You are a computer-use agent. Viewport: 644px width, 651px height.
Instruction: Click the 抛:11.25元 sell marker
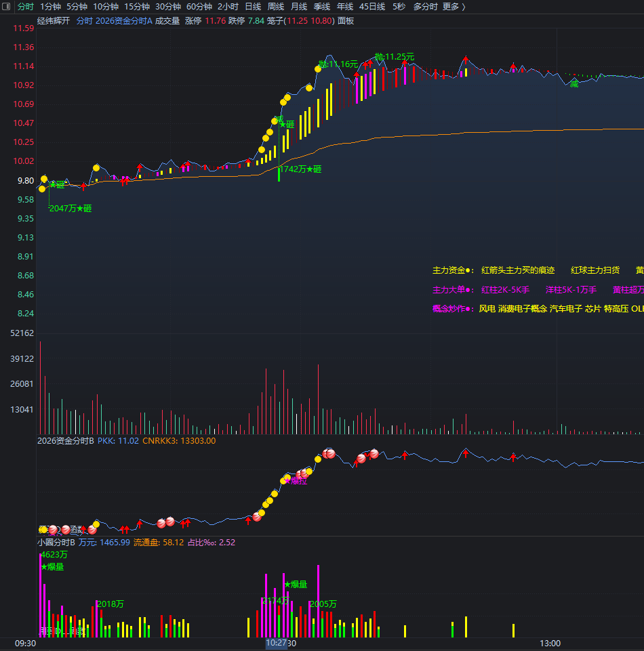coord(395,57)
